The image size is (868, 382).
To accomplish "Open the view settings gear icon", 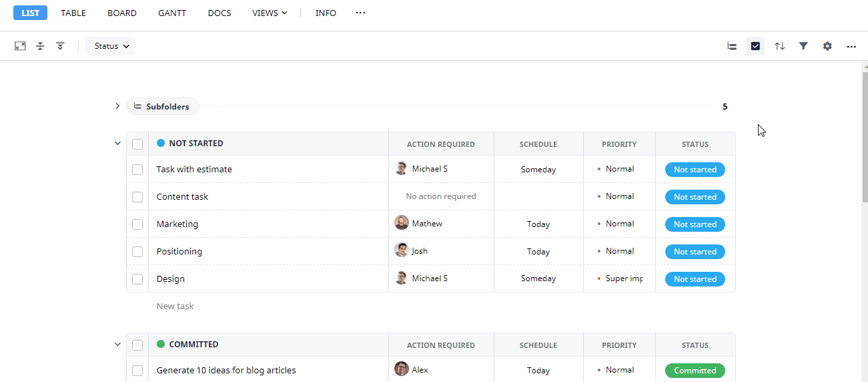I will [827, 46].
